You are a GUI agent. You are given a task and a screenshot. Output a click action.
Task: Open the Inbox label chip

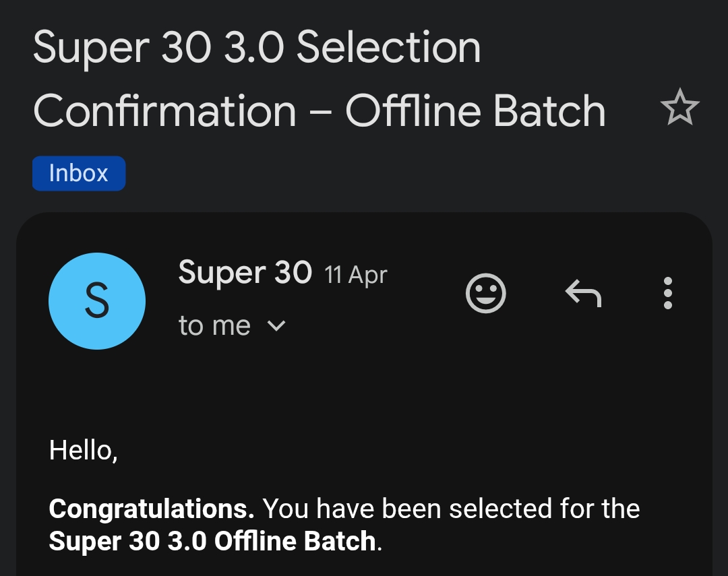click(79, 173)
